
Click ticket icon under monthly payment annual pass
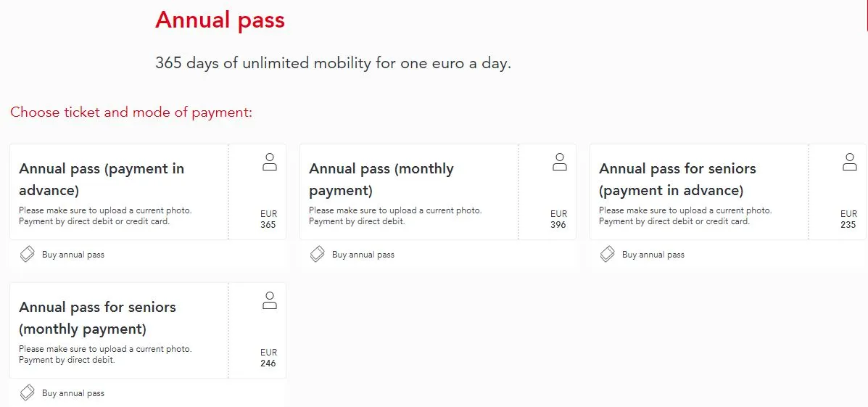(318, 255)
